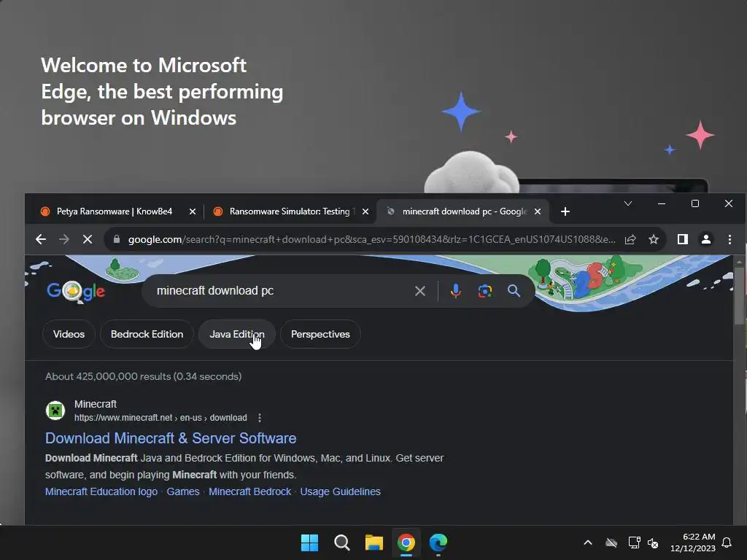Image resolution: width=747 pixels, height=560 pixels.
Task: Go back using Chrome back arrow
Action: [x=41, y=239]
